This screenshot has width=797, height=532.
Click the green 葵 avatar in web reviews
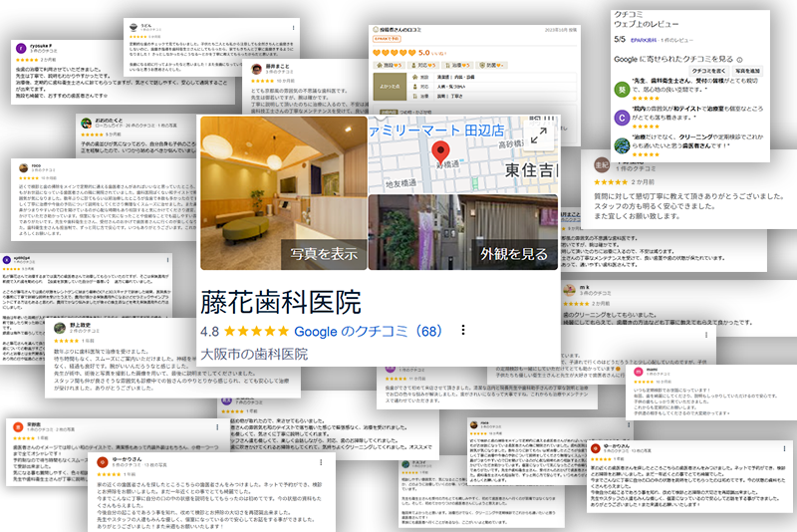(x=622, y=90)
